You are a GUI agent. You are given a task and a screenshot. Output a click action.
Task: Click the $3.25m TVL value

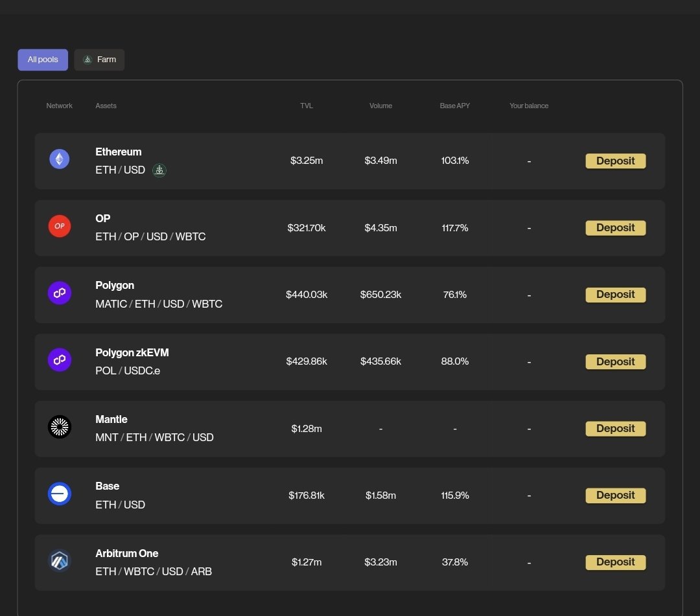pos(307,161)
